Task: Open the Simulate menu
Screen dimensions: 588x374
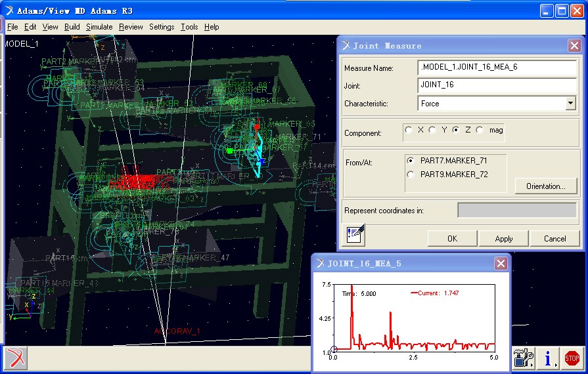Action: pos(99,27)
